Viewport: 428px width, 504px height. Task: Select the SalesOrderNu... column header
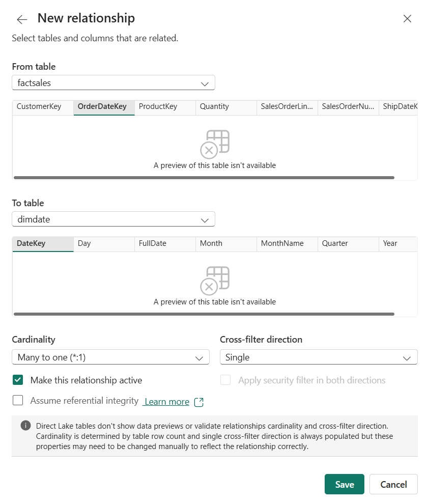point(348,107)
